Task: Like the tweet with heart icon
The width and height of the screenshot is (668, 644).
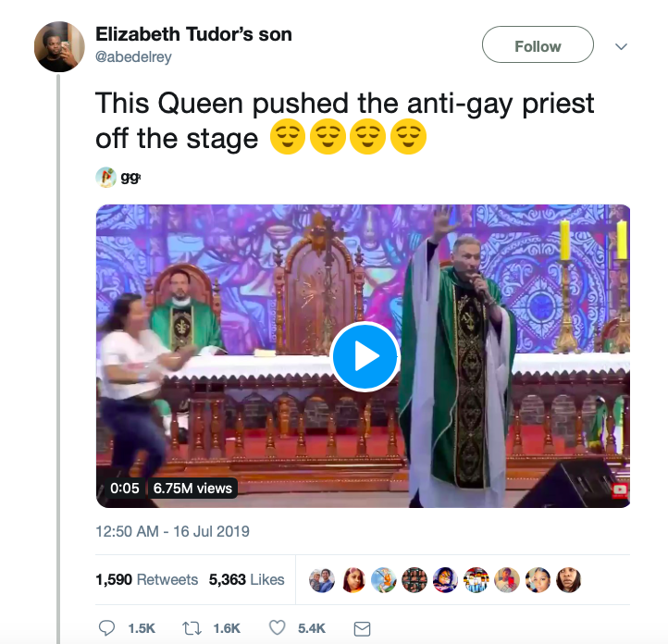Action: 277,628
